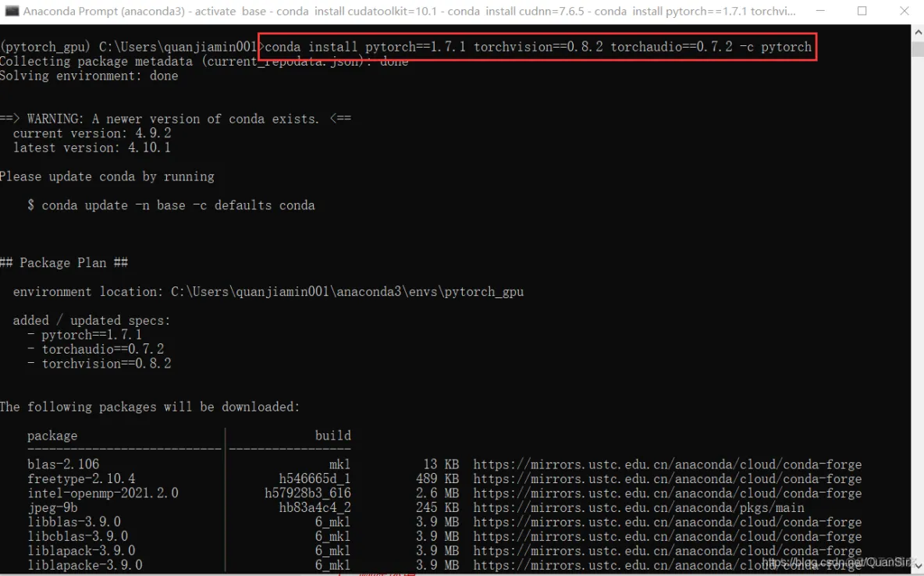Click the libblas-3.9.0 package name
The height and width of the screenshot is (576, 924).
pos(73,522)
